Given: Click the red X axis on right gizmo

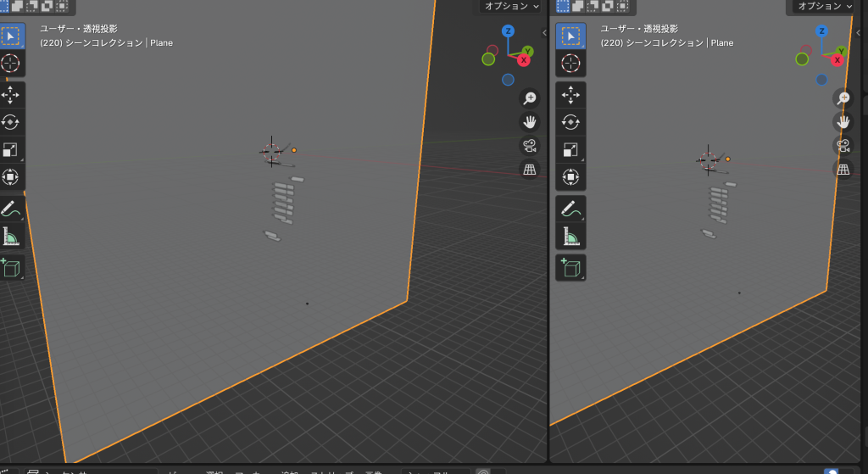Looking at the screenshot, I should pyautogui.click(x=837, y=60).
